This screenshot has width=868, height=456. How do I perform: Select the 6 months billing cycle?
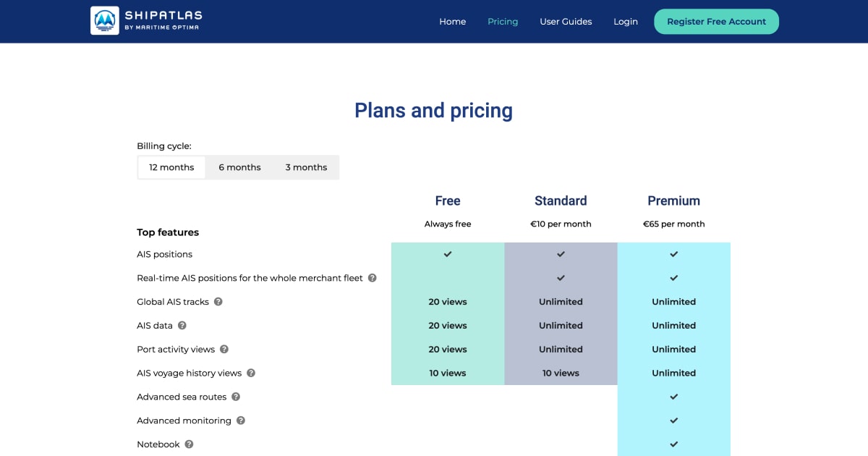click(239, 167)
